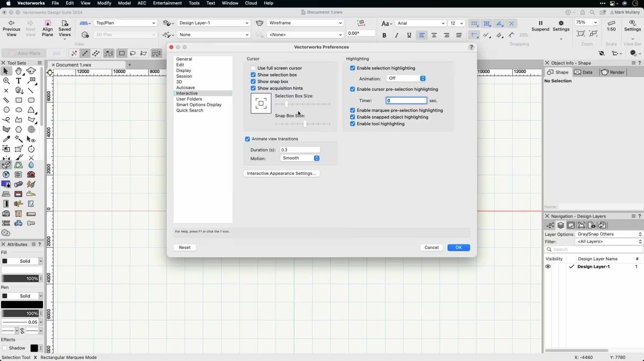
Task: Toggle Enable marquee pre-selection highlighting
Action: 352,110
